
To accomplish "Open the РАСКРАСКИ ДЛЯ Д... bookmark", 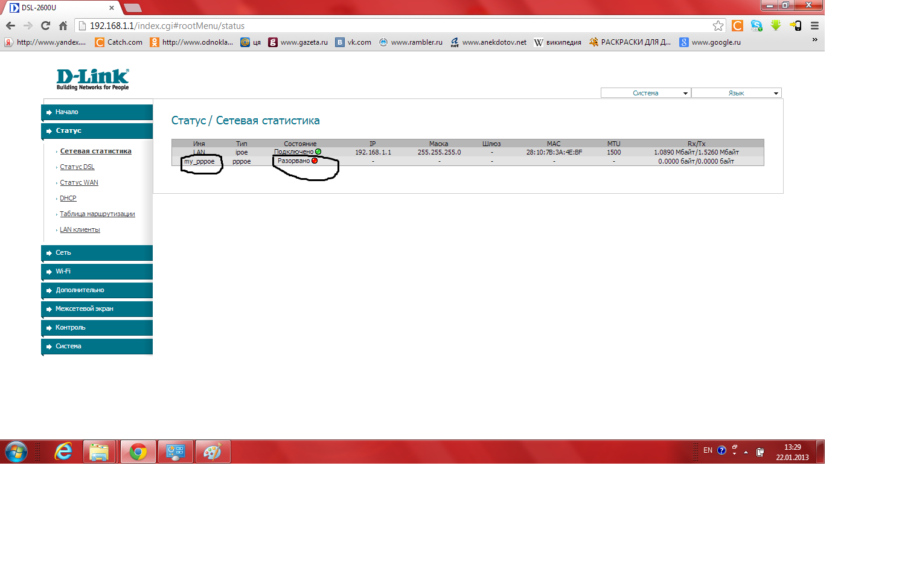I will tap(630, 42).
